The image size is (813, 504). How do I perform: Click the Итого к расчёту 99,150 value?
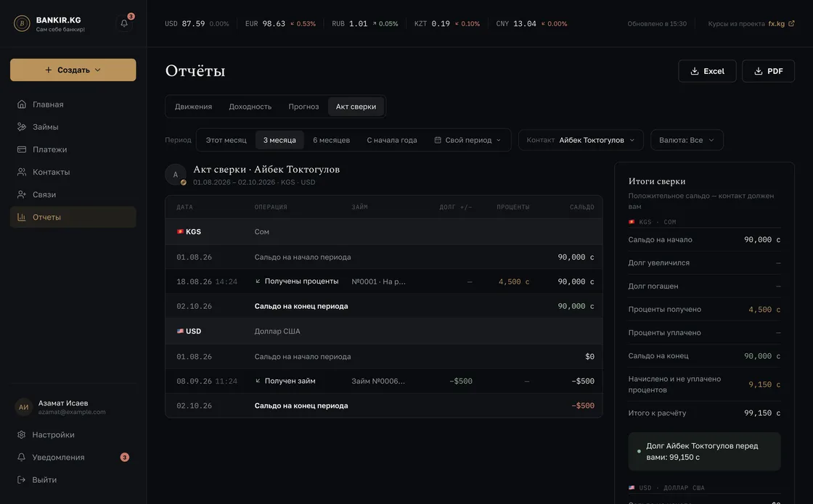pyautogui.click(x=762, y=413)
